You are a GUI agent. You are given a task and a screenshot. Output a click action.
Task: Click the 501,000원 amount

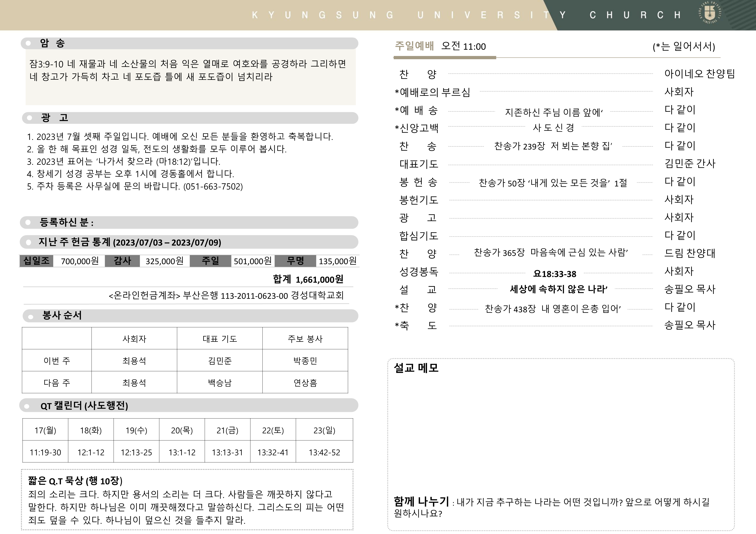click(x=253, y=261)
